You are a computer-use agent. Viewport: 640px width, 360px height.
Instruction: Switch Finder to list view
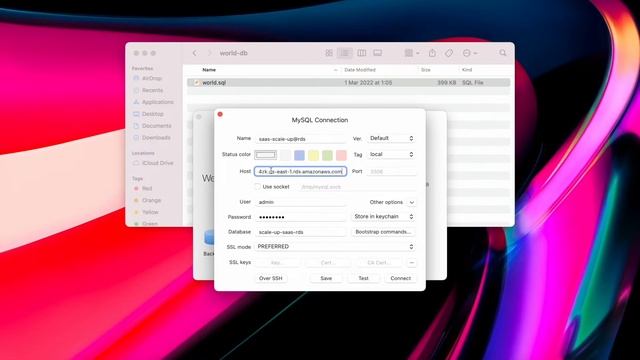(344, 53)
